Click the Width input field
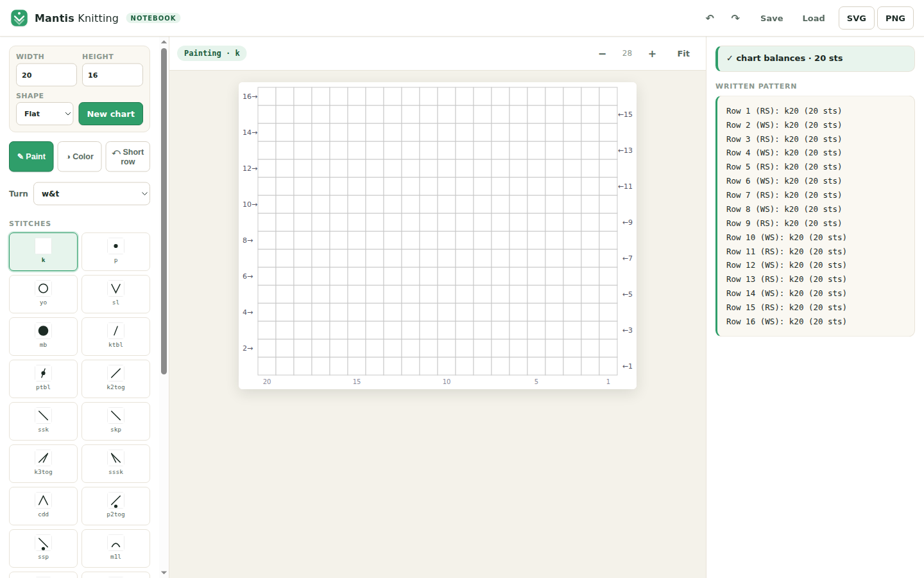This screenshot has height=578, width=924. coord(46,74)
